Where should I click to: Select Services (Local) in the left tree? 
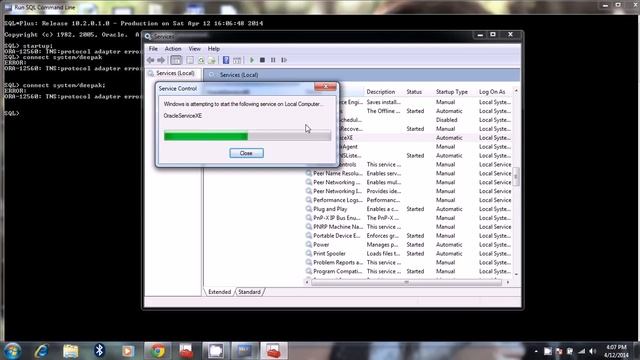pos(175,73)
